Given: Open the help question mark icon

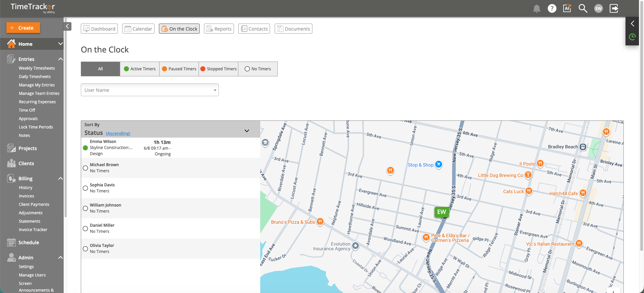Looking at the screenshot, I should [x=552, y=8].
